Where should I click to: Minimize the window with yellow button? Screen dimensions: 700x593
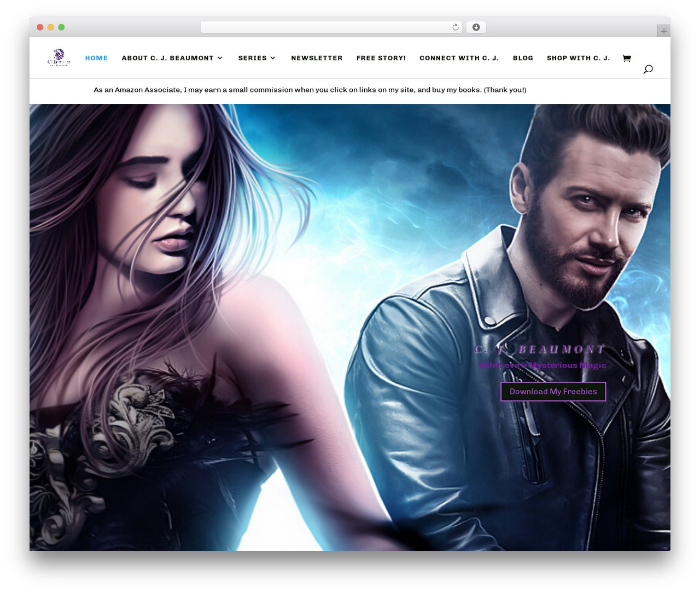50,27
